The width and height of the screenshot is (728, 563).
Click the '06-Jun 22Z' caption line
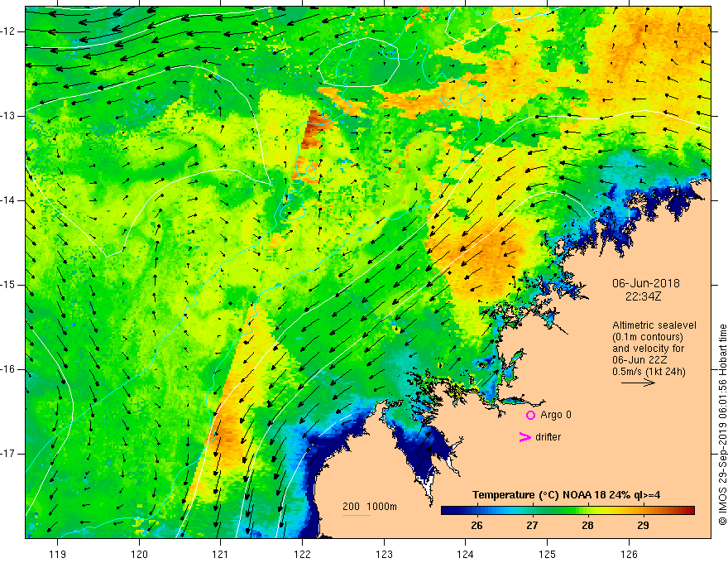point(642,360)
